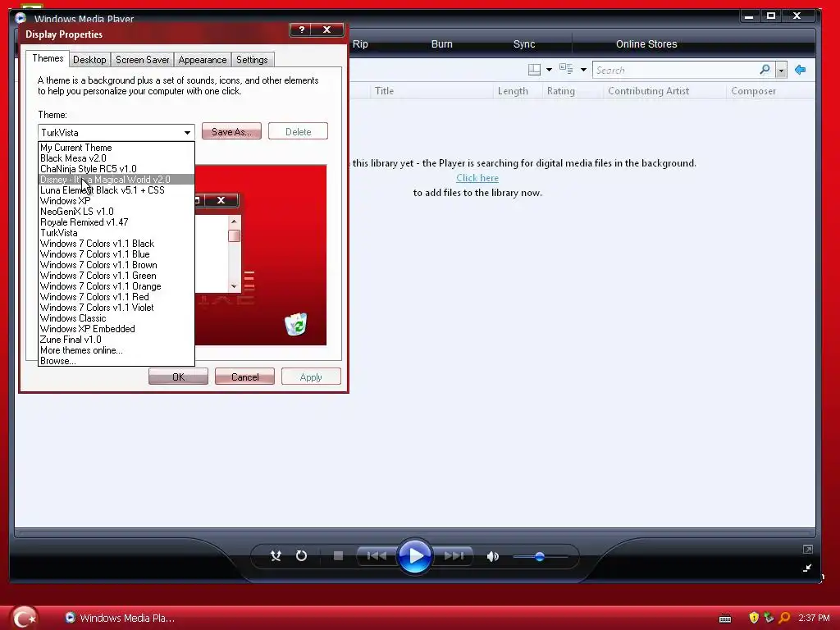Choose 'Royale Remixed v1.47' theme
Screen dimensions: 840x630
pyautogui.click(x=116, y=222)
